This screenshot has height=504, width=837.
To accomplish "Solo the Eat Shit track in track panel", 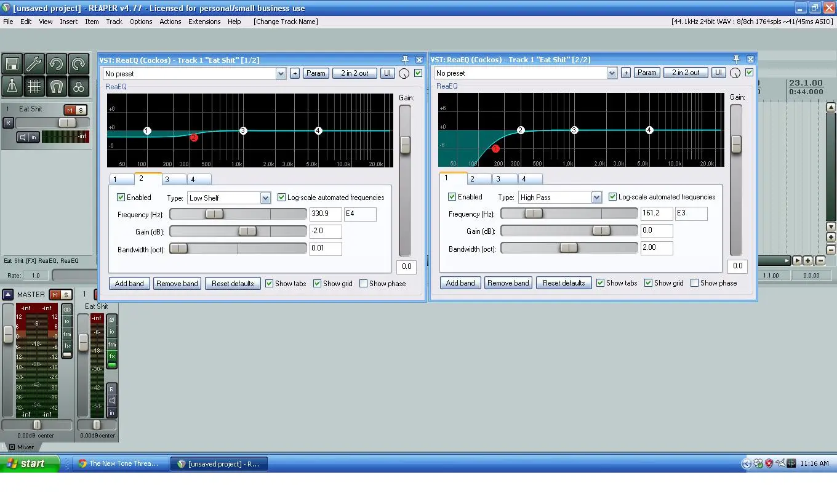I will click(81, 110).
